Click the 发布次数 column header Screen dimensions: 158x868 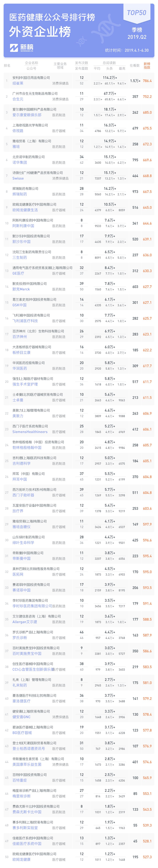(81, 63)
